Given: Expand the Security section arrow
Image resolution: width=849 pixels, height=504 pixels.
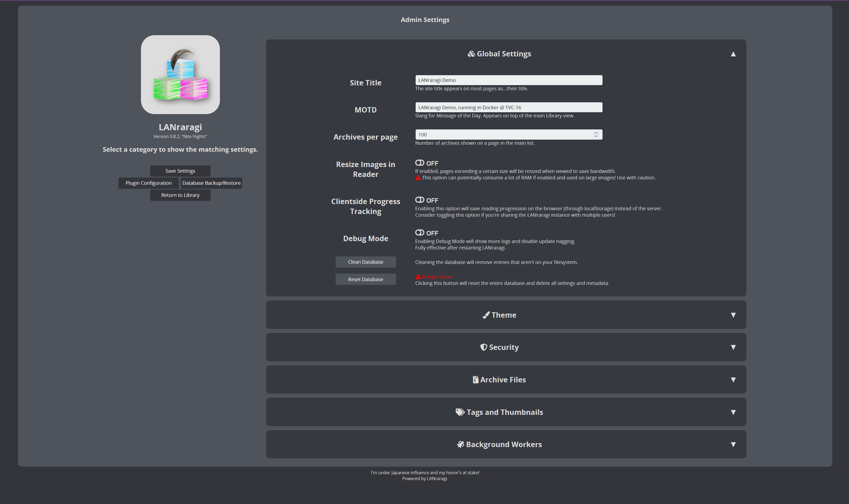Looking at the screenshot, I should point(733,347).
